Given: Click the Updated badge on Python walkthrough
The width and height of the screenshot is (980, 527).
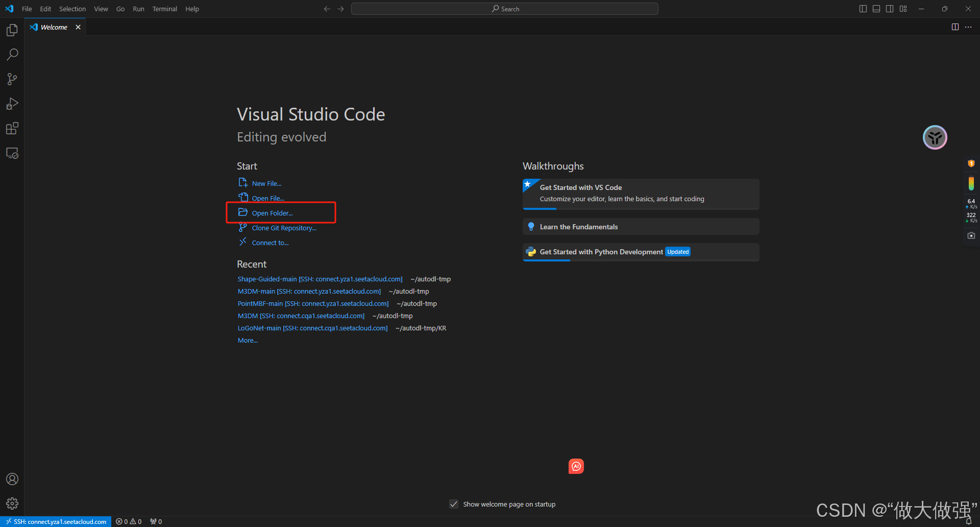Looking at the screenshot, I should (x=678, y=252).
